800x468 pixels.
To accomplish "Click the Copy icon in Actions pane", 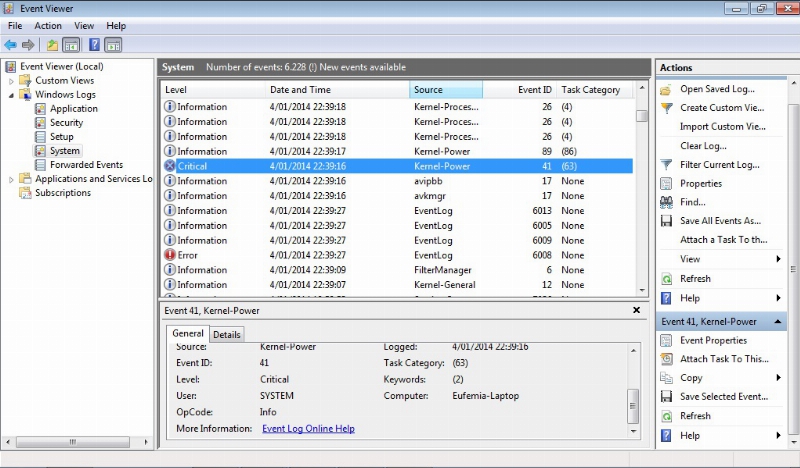I will (666, 378).
